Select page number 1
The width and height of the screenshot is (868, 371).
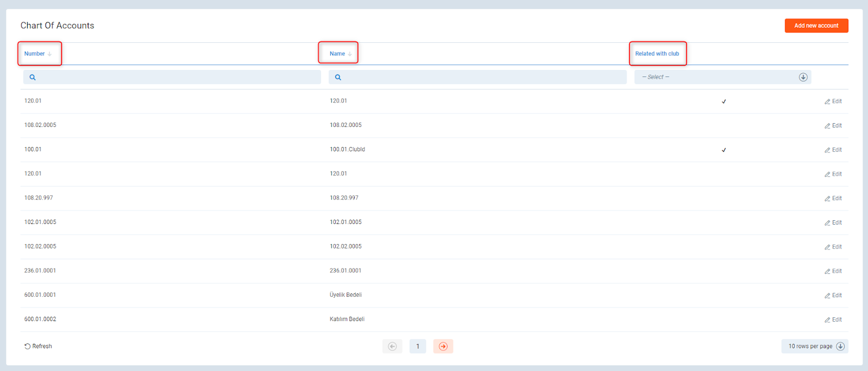tap(418, 347)
